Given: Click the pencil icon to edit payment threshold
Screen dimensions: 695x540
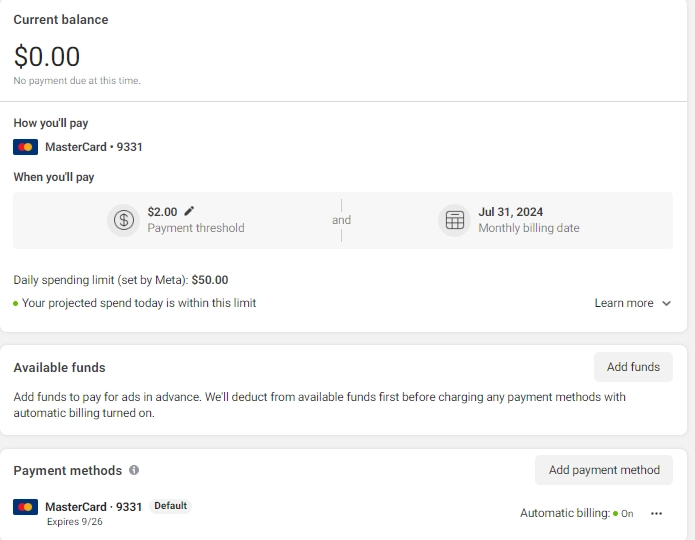Looking at the screenshot, I should click(190, 211).
